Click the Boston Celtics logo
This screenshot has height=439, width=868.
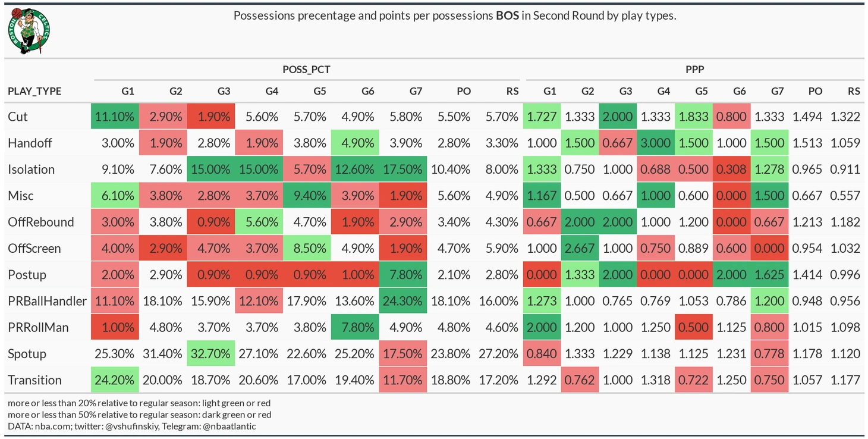pos(29,32)
